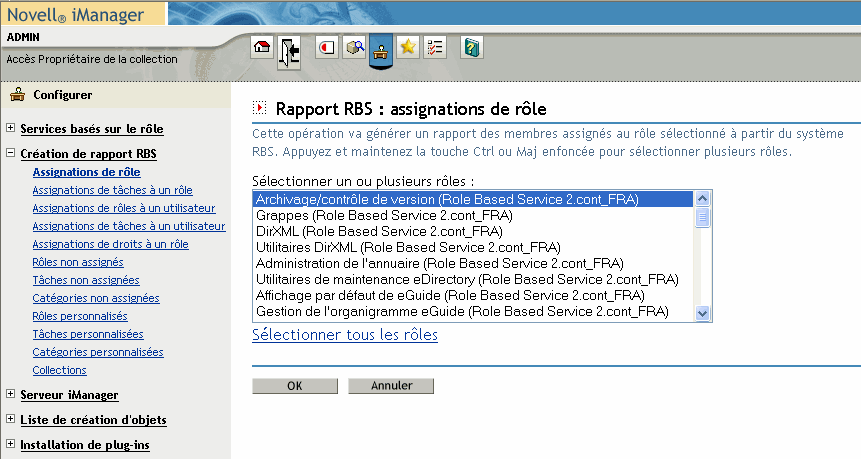Select Utilitaires DirXML role
The image size is (861, 459).
[473, 248]
